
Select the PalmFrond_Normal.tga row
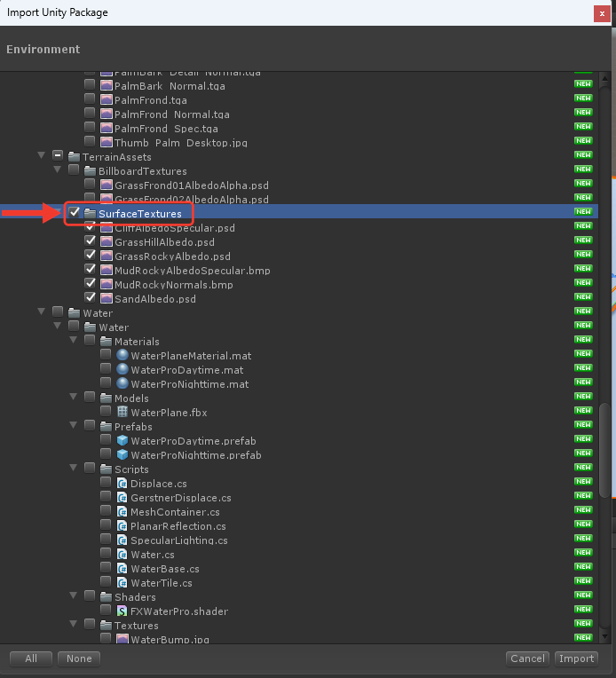coord(299,114)
